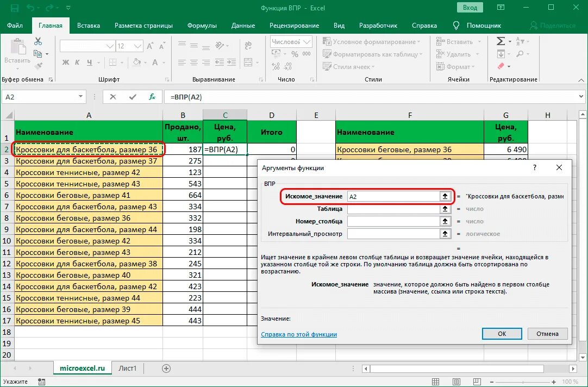Collapse the ribbon with chevron
This screenshot has height=387, width=588.
coord(581,80)
